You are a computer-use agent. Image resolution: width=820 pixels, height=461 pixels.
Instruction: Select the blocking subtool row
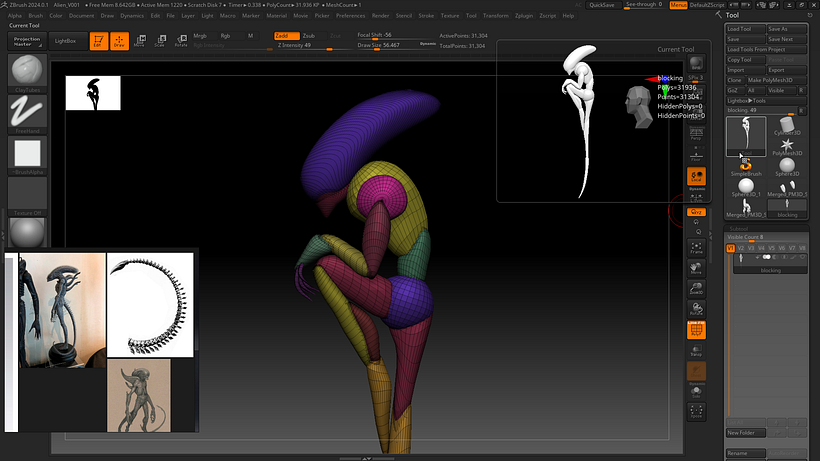pos(770,263)
